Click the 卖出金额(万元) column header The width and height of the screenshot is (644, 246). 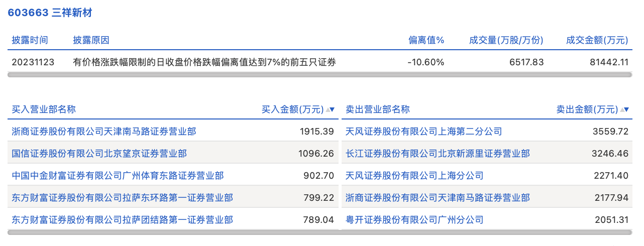click(587, 109)
